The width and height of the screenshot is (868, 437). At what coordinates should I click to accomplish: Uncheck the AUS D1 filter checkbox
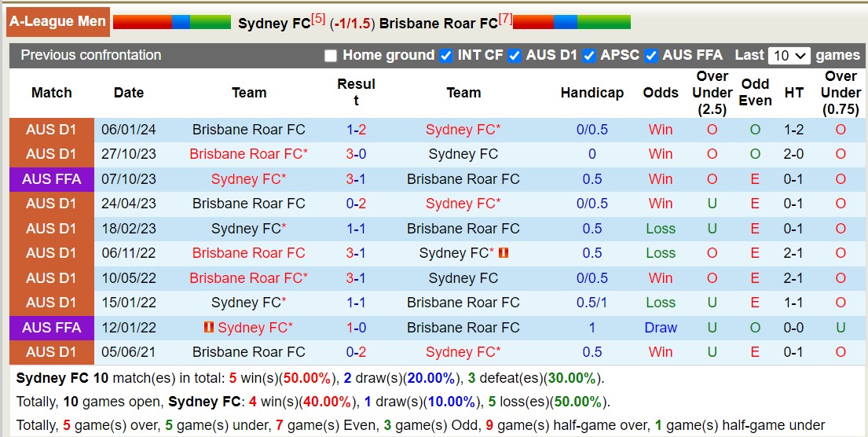(515, 56)
